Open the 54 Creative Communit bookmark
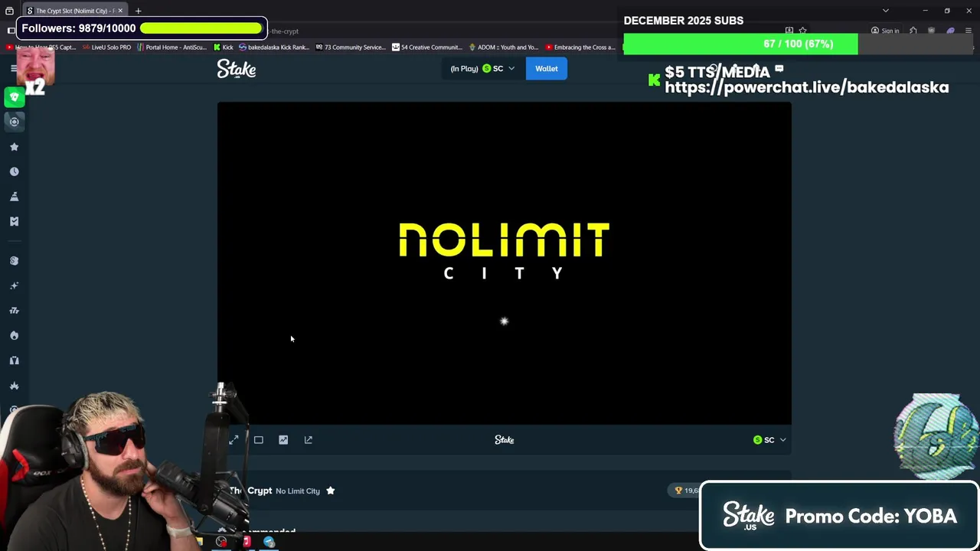This screenshot has height=551, width=980. click(x=426, y=47)
